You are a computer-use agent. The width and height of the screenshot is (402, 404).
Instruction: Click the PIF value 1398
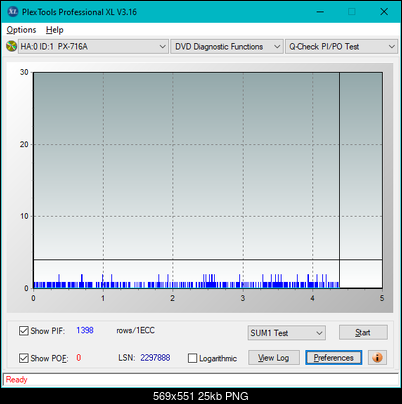coord(85,330)
